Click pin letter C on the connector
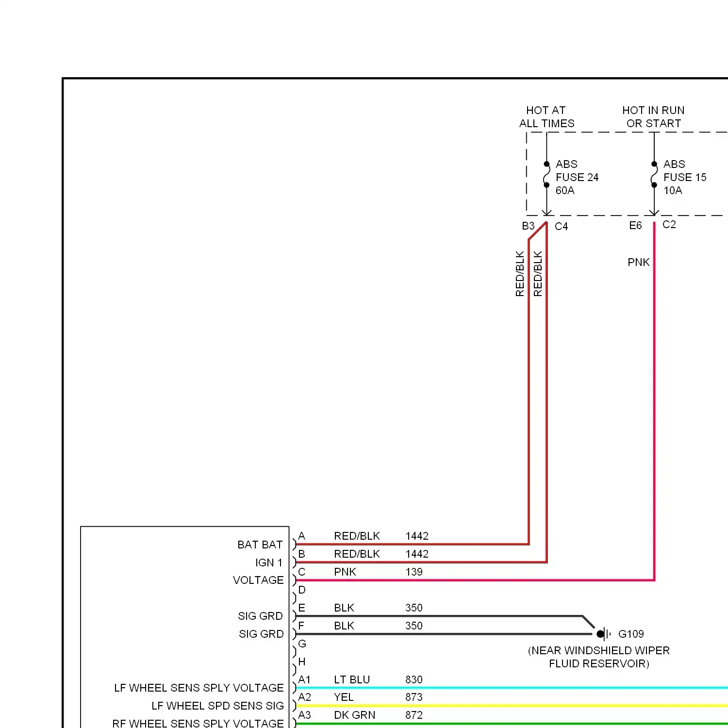Viewport: 728px width, 728px height. (301, 572)
